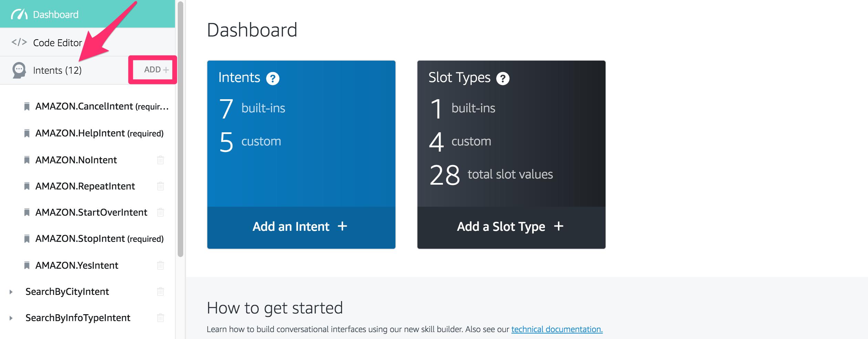Screen dimensions: 868x339
Task: Expand the SearchByInfoTypeIntent disclosure triangle
Action: coord(11,318)
